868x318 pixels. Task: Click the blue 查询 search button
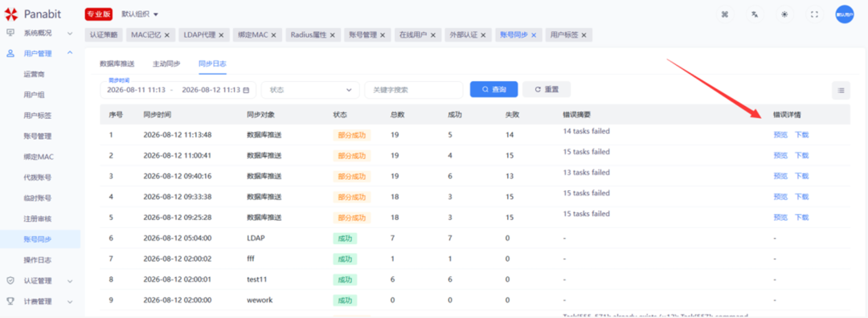(493, 89)
